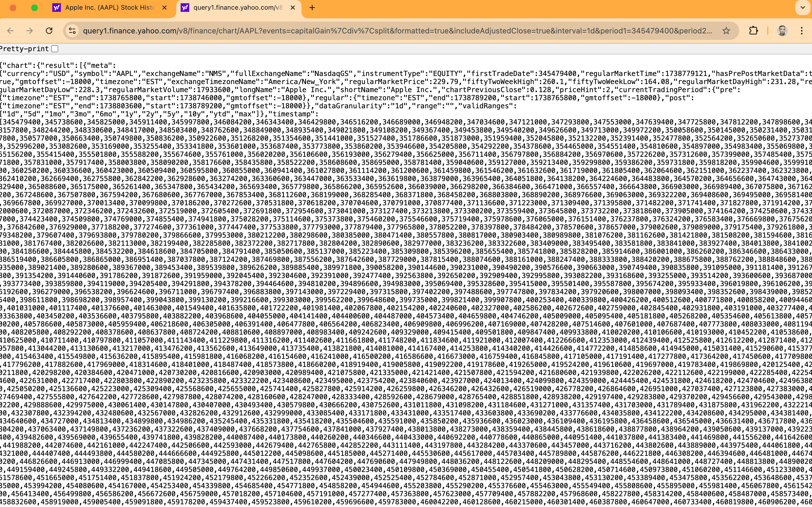
Task: Click the browser forward navigation arrow
Action: point(29,30)
